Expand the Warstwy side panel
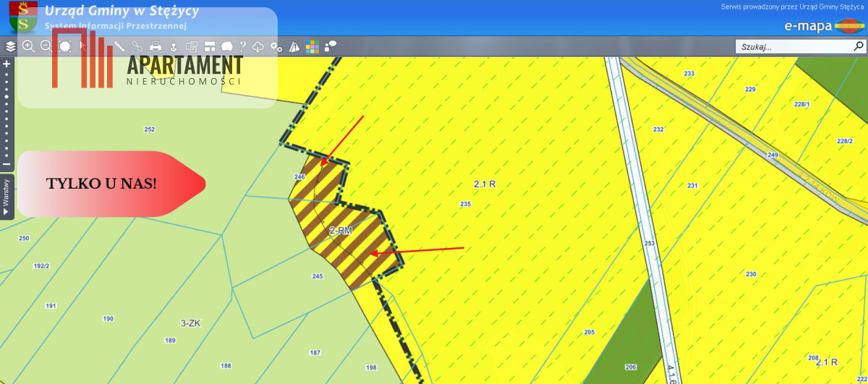Viewport: 868px width, 384px height. (7, 197)
